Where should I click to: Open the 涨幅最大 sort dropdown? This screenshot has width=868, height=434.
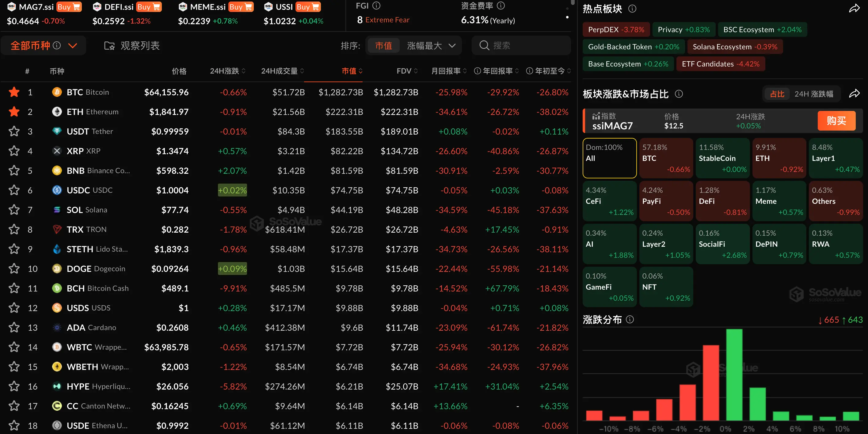pyautogui.click(x=431, y=45)
